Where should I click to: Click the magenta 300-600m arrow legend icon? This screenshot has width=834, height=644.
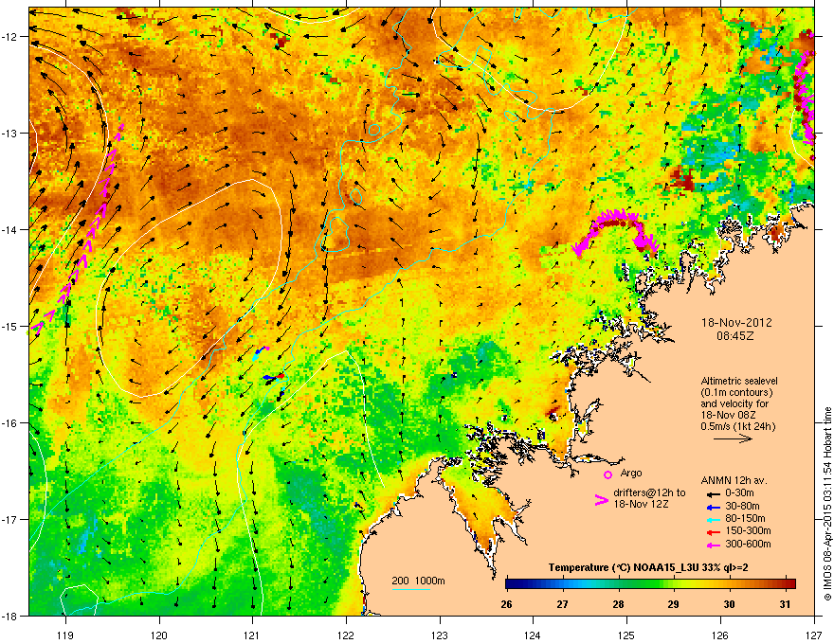click(x=713, y=545)
